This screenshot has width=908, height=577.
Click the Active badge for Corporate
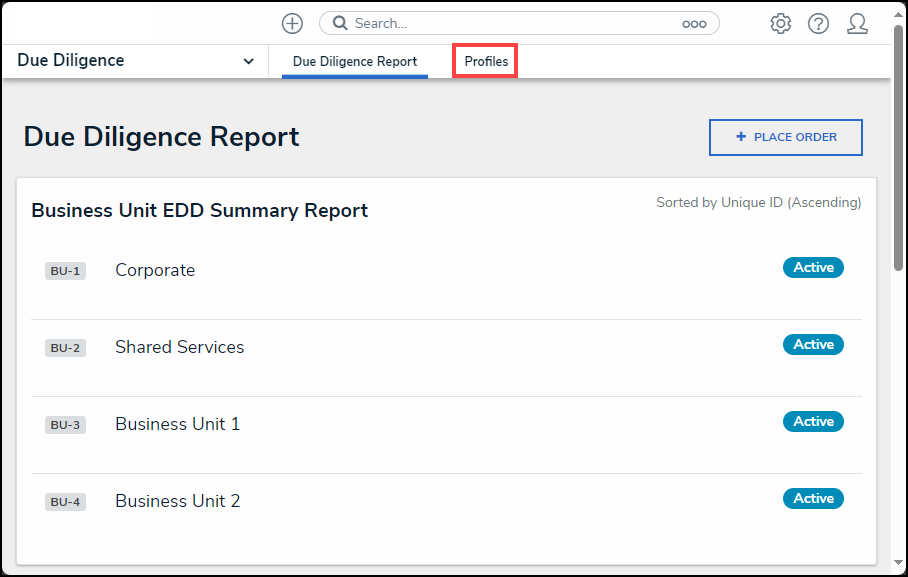point(813,268)
